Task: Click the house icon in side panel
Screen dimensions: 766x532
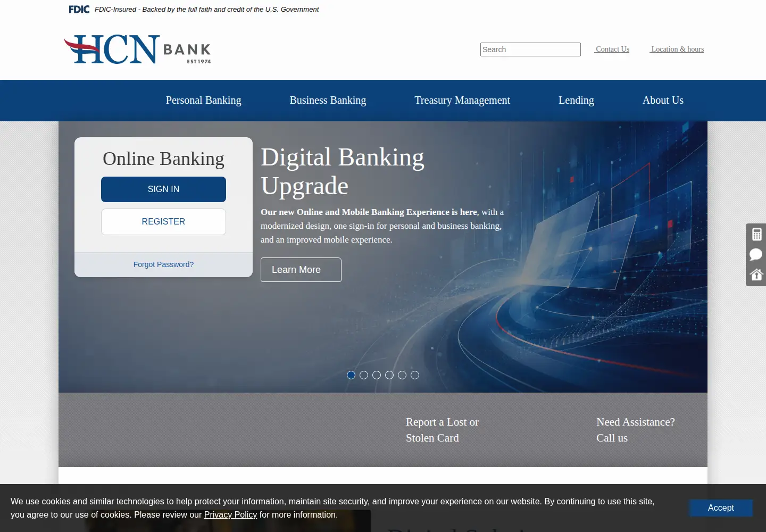Action: click(756, 275)
